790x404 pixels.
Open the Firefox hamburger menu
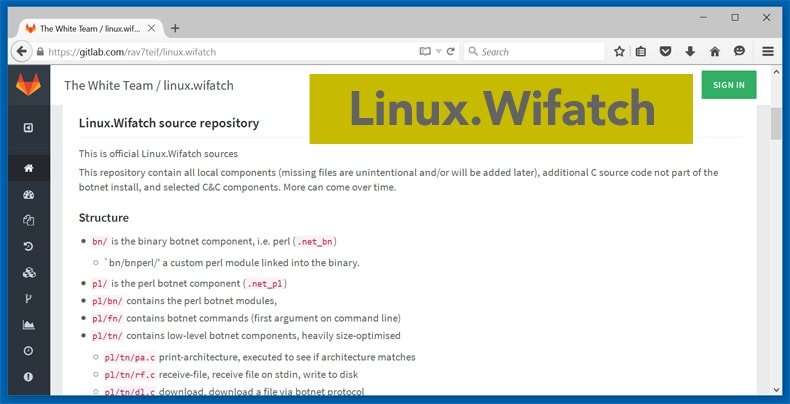pyautogui.click(x=768, y=51)
